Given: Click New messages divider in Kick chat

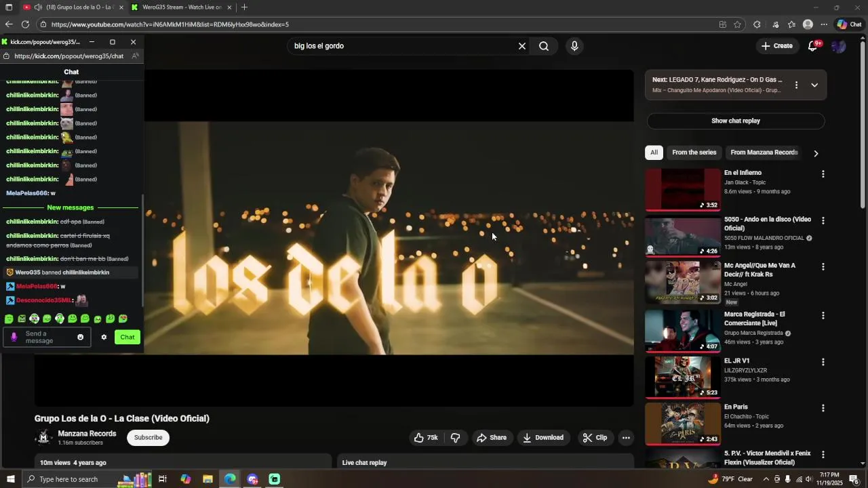Looking at the screenshot, I should tap(71, 207).
